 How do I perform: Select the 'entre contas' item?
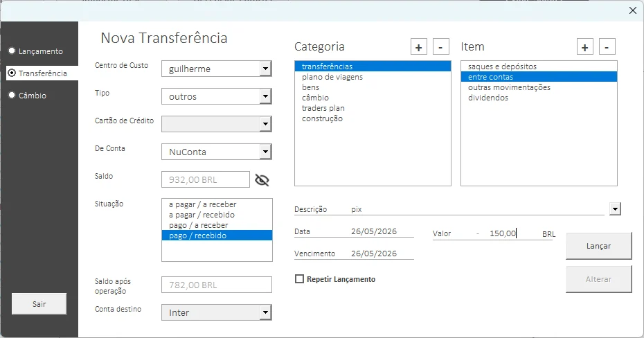pos(539,77)
